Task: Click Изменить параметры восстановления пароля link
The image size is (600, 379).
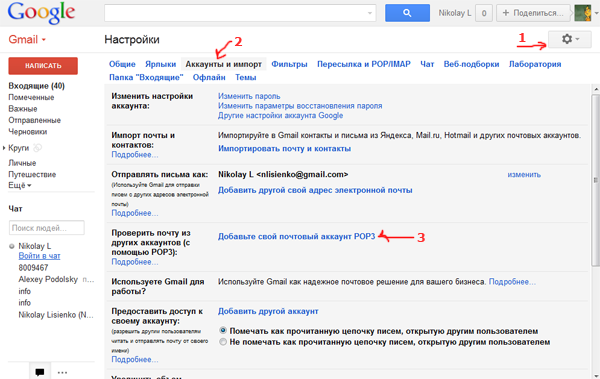Action: click(x=300, y=106)
